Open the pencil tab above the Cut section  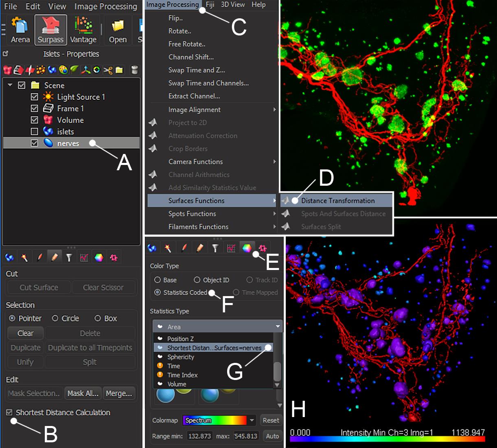pyautogui.click(x=54, y=257)
